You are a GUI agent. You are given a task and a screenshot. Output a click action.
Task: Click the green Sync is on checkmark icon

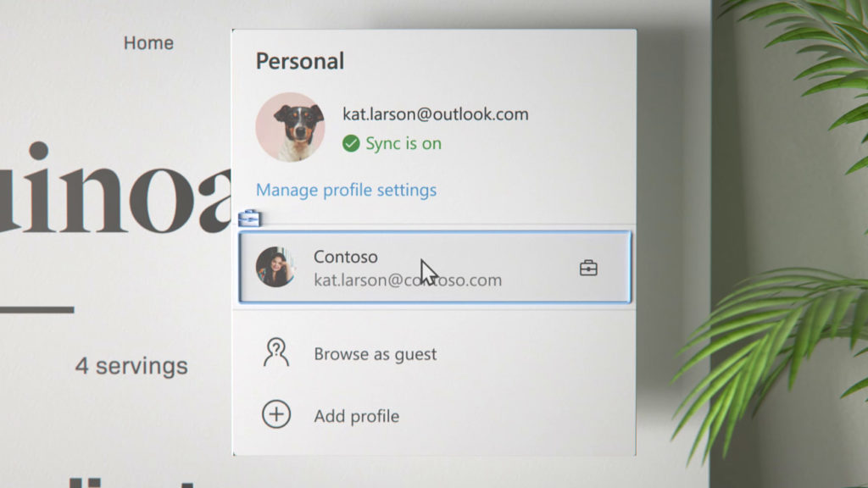point(350,143)
